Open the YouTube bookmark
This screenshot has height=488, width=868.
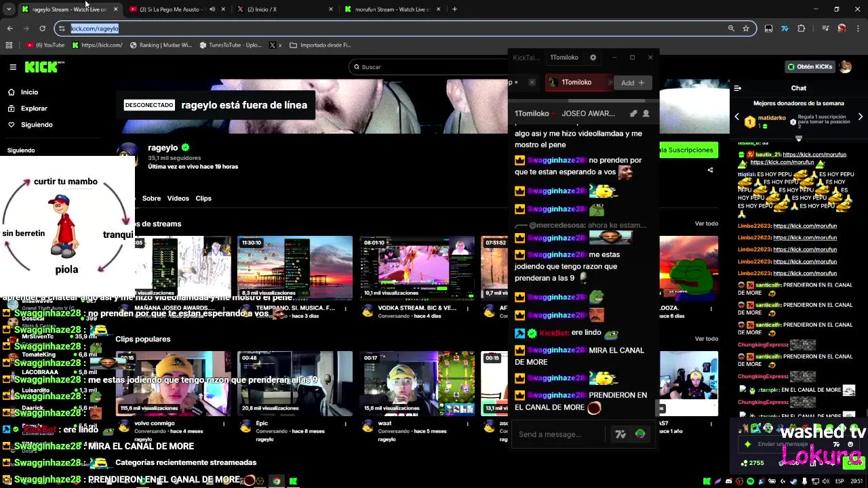point(45,45)
